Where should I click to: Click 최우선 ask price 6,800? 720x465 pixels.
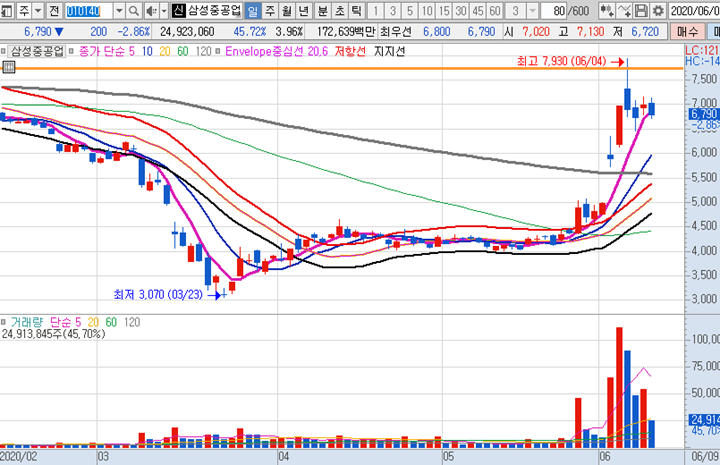(437, 32)
